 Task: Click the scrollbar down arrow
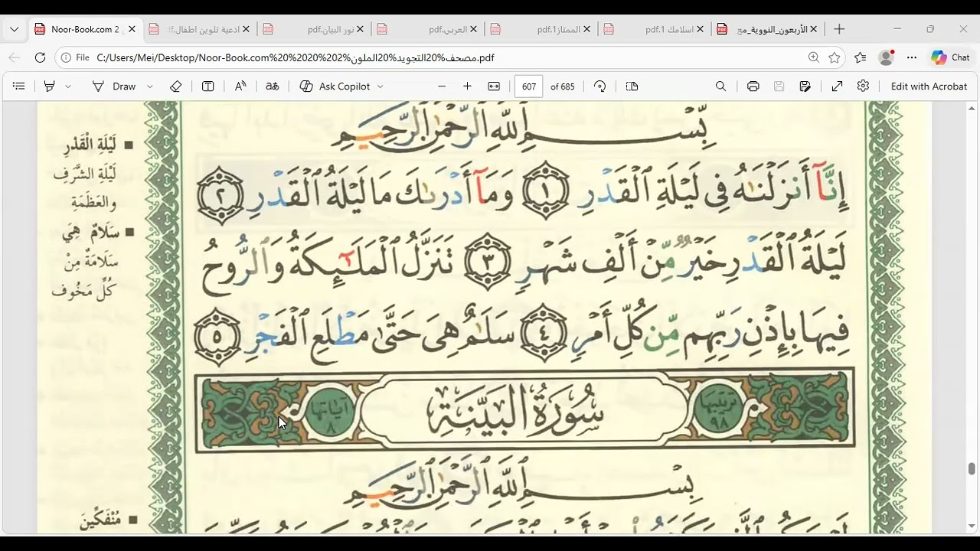tap(972, 527)
